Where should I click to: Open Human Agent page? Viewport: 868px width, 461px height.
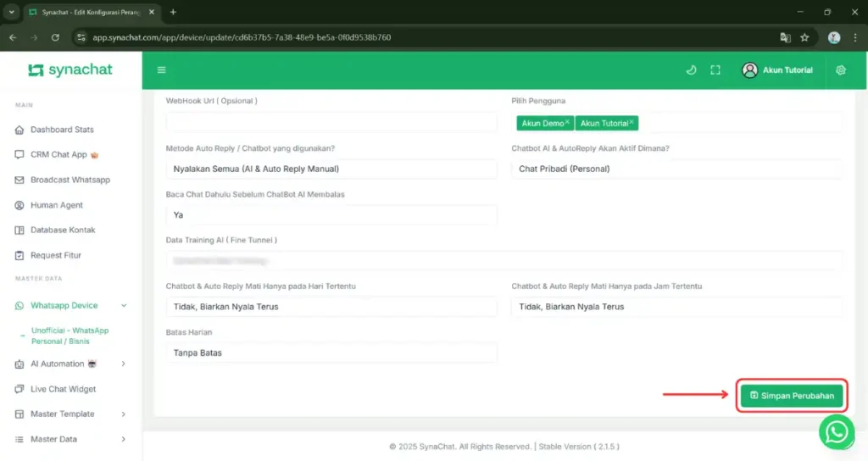click(57, 205)
